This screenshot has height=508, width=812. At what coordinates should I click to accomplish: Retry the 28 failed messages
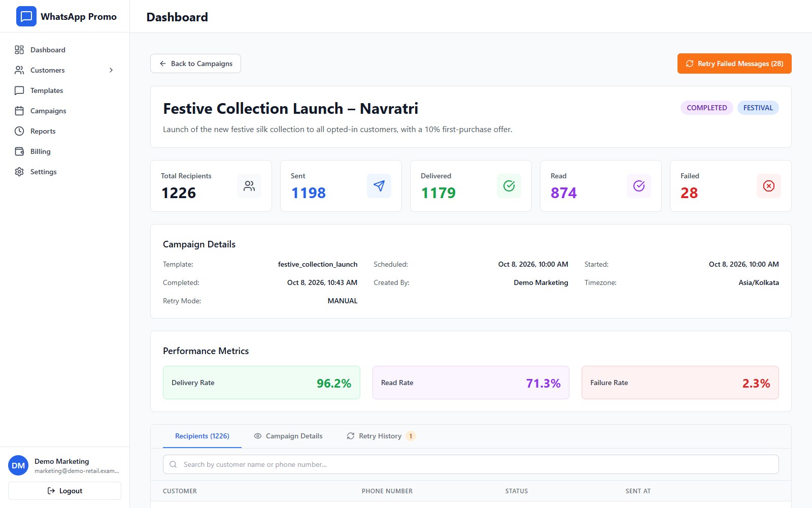tap(734, 63)
